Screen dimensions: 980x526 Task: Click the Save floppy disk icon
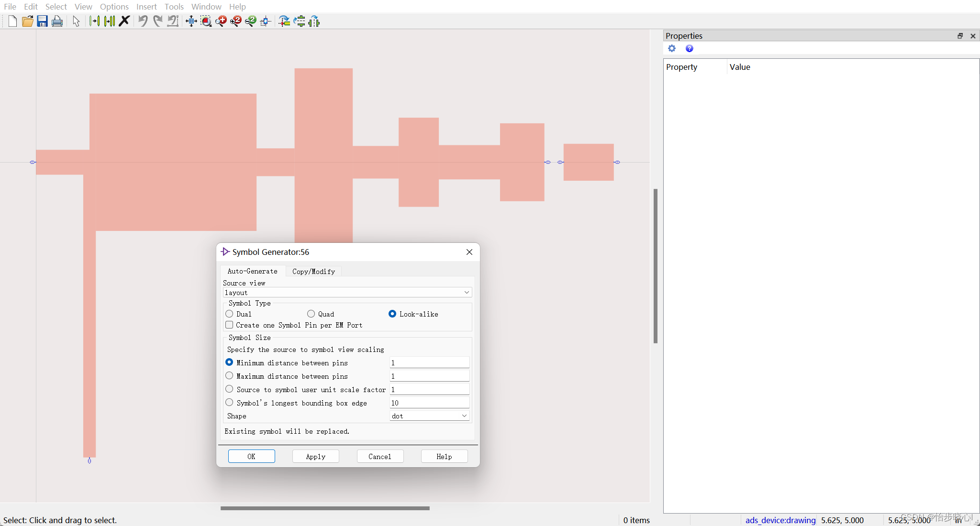point(42,21)
